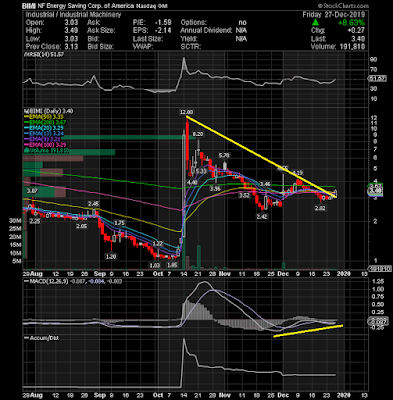Click the RSI 51.67 value tag on right axis
Screen dimensions: 393x400
(377, 79)
